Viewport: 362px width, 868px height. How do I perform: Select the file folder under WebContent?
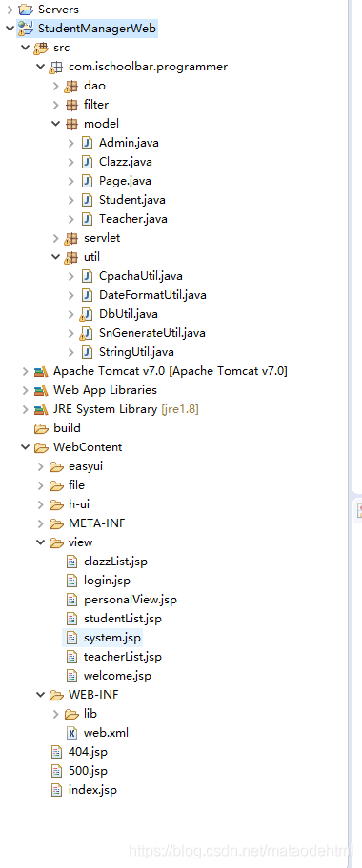point(76,485)
